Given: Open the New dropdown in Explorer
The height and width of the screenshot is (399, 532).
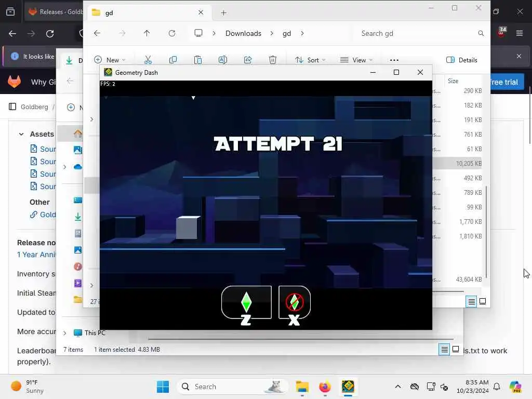Looking at the screenshot, I should coord(110,60).
